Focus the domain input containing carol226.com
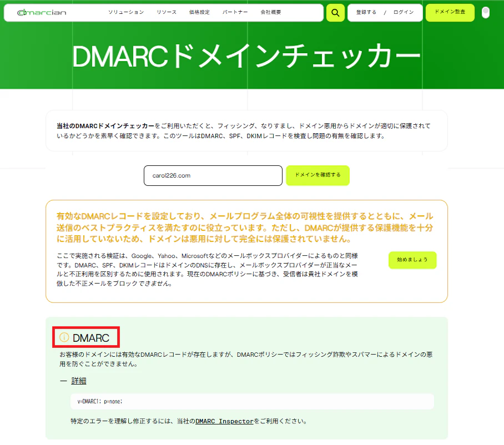This screenshot has height=445, width=504. click(213, 175)
